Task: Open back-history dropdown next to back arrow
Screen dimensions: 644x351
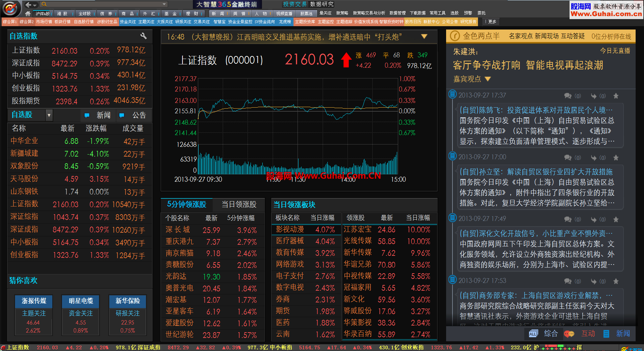Action: click(x=35, y=5)
